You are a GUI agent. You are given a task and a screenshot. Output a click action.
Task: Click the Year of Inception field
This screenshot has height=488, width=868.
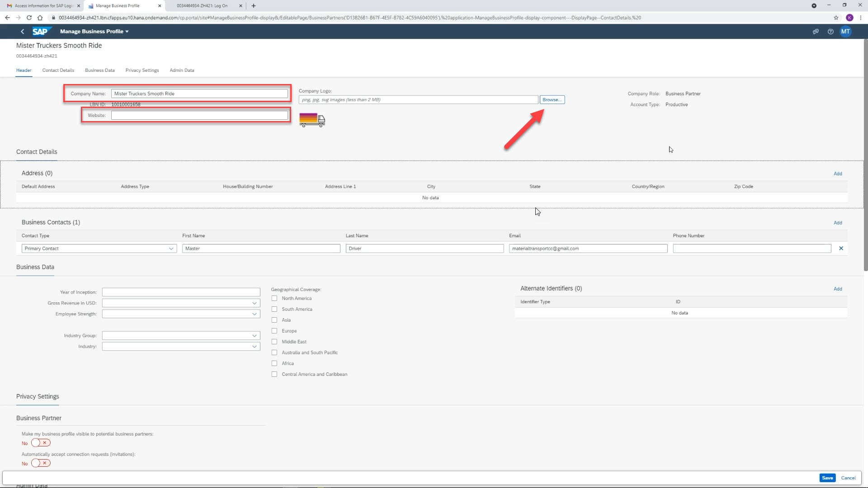(181, 292)
